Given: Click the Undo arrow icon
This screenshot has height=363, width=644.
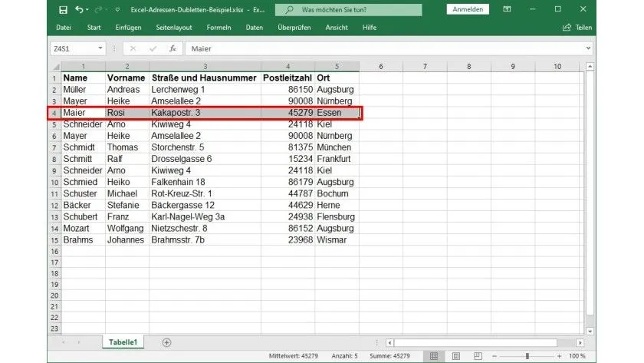Looking at the screenshot, I should click(79, 9).
